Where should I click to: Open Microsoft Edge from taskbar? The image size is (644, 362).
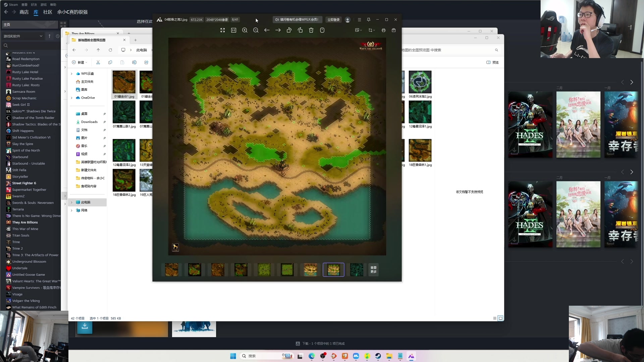point(312,356)
